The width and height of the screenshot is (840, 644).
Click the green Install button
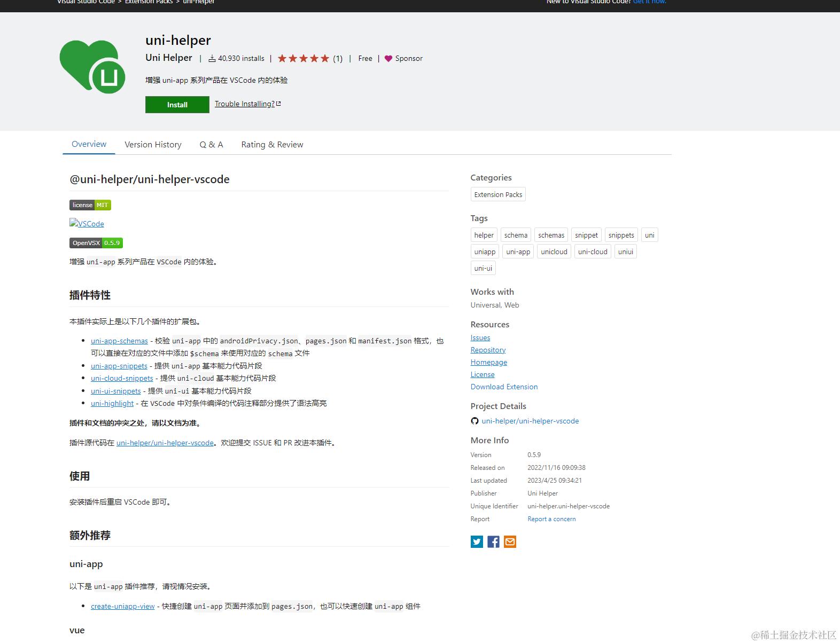pyautogui.click(x=177, y=105)
